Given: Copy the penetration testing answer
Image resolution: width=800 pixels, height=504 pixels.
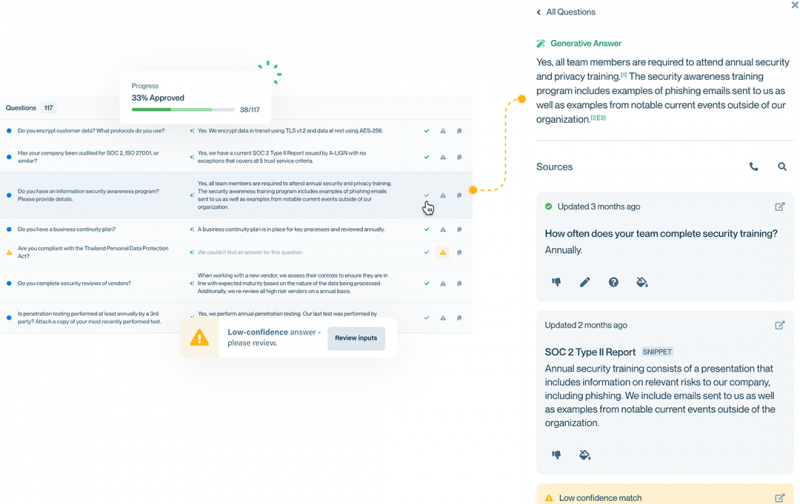Looking at the screenshot, I should pyautogui.click(x=459, y=317).
